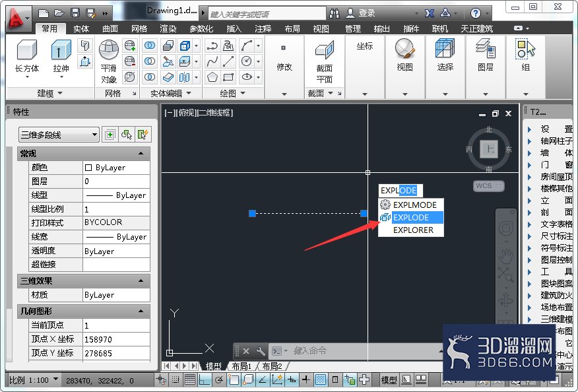This screenshot has width=578, height=392.
Task: Open the 视图 view panel icon
Action: click(x=404, y=55)
